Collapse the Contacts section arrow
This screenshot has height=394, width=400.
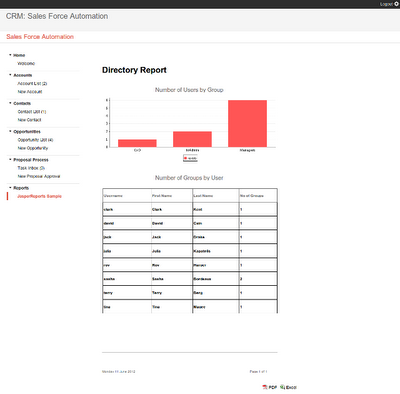point(10,103)
